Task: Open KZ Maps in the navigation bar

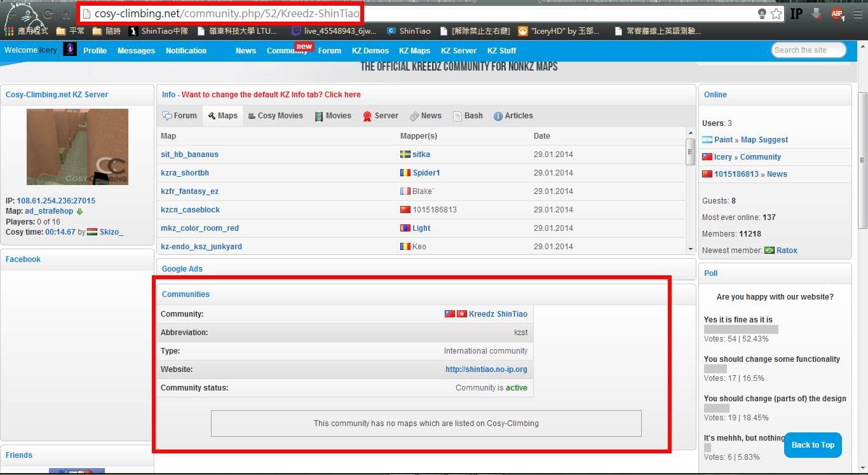Action: pyautogui.click(x=414, y=51)
